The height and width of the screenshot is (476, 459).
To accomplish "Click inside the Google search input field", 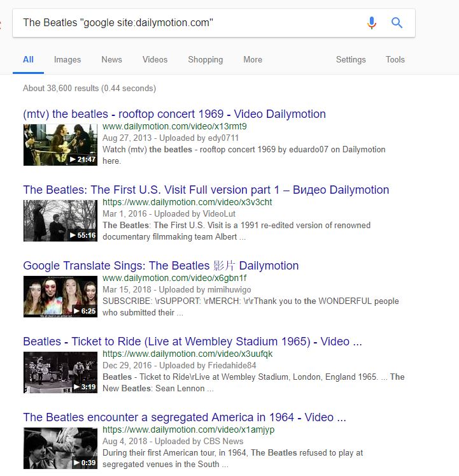I will (185, 23).
